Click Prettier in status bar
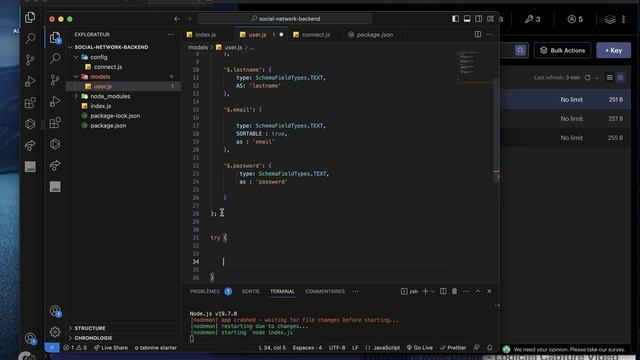Viewport: 640px width, 360px height. 453,348
